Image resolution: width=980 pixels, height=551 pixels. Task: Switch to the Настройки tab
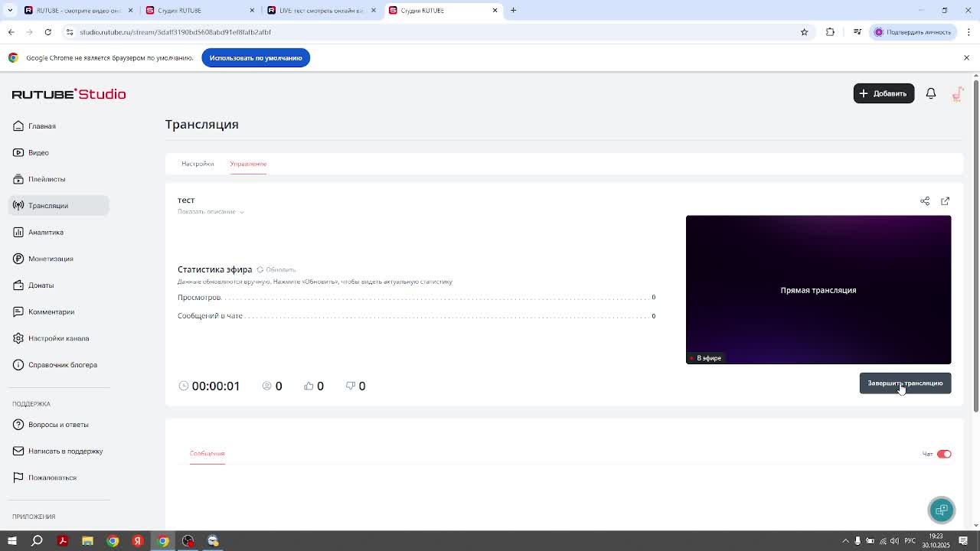coord(198,164)
